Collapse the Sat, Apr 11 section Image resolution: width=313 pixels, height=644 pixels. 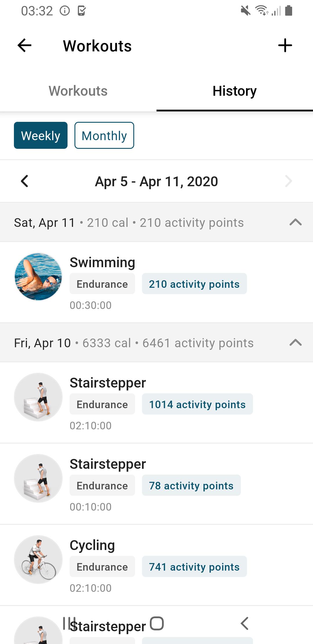(296, 222)
